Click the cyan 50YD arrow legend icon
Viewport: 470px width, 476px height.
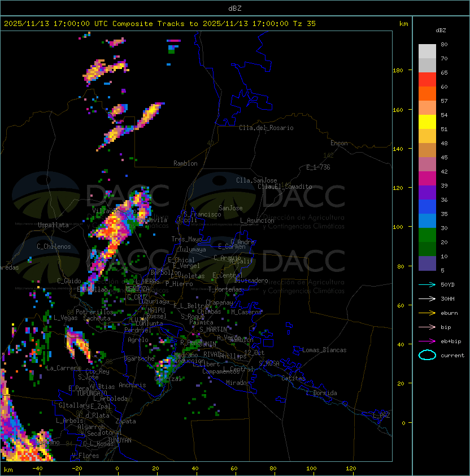[x=427, y=285]
